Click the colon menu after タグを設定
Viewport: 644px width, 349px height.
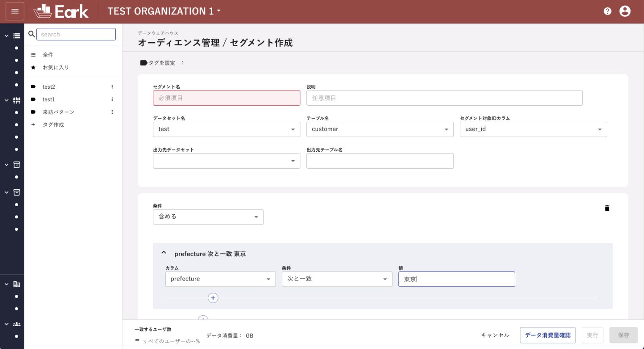[183, 63]
